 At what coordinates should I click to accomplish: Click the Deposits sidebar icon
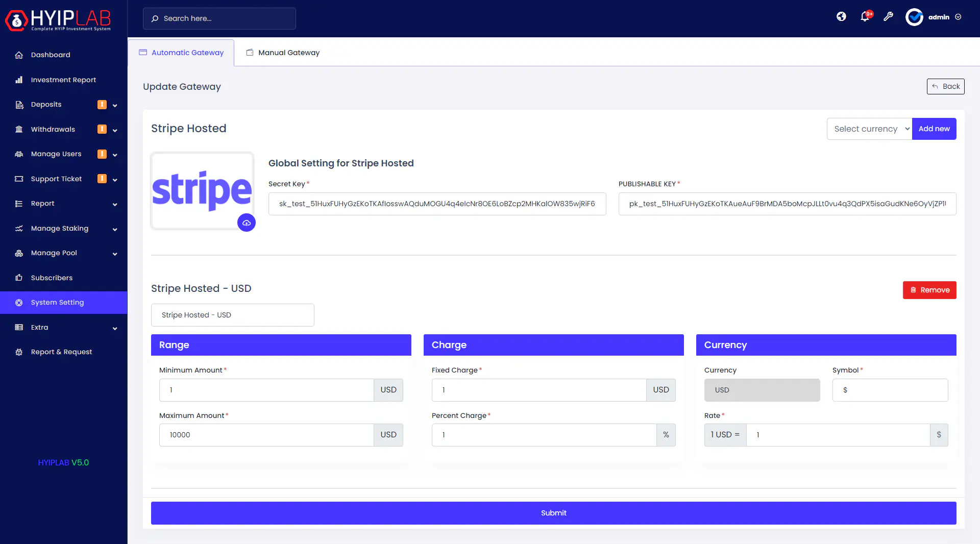(x=19, y=105)
